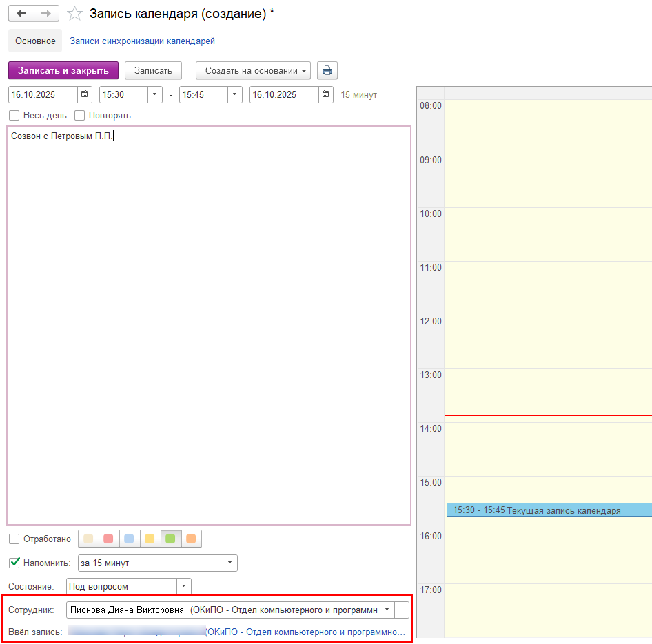Viewport: 652px width, 644px height.
Task: Click the printer icon button
Action: [327, 71]
